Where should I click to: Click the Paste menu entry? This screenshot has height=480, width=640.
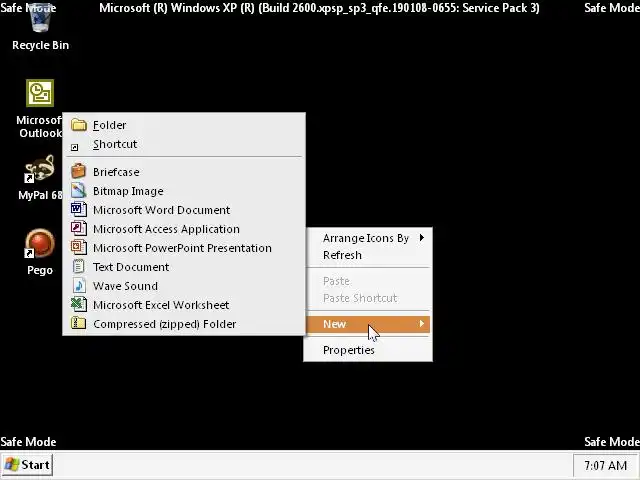(x=368, y=281)
